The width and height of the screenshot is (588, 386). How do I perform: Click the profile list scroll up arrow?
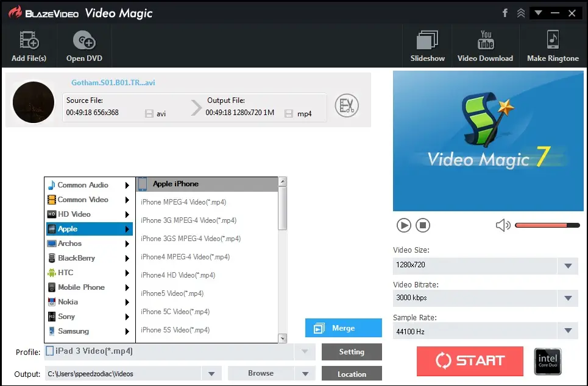click(x=283, y=182)
